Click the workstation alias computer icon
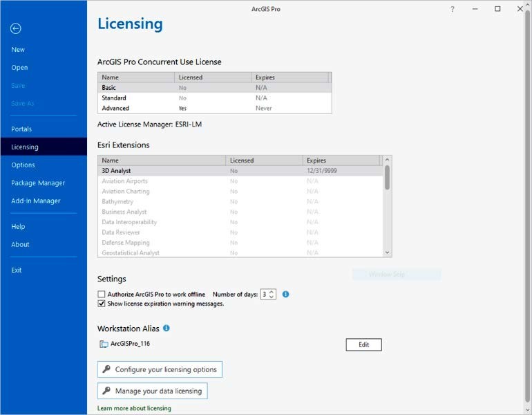This screenshot has height=415, width=532. pyautogui.click(x=104, y=344)
